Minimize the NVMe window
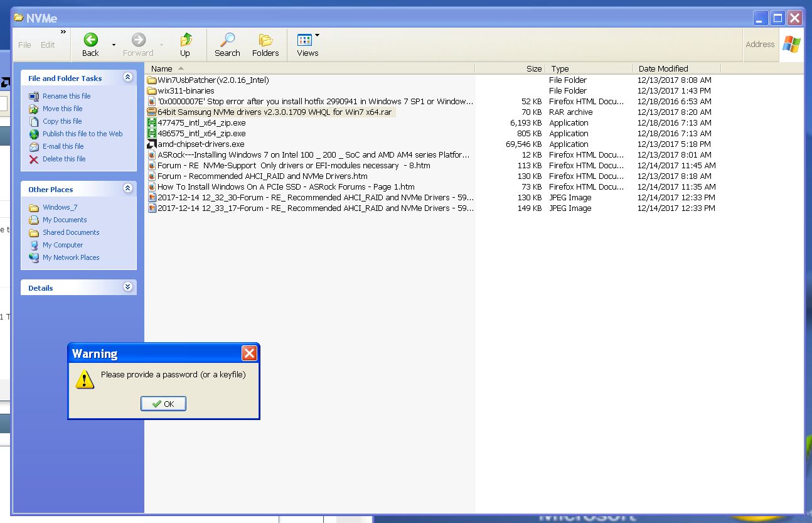The image size is (812, 523). [761, 18]
